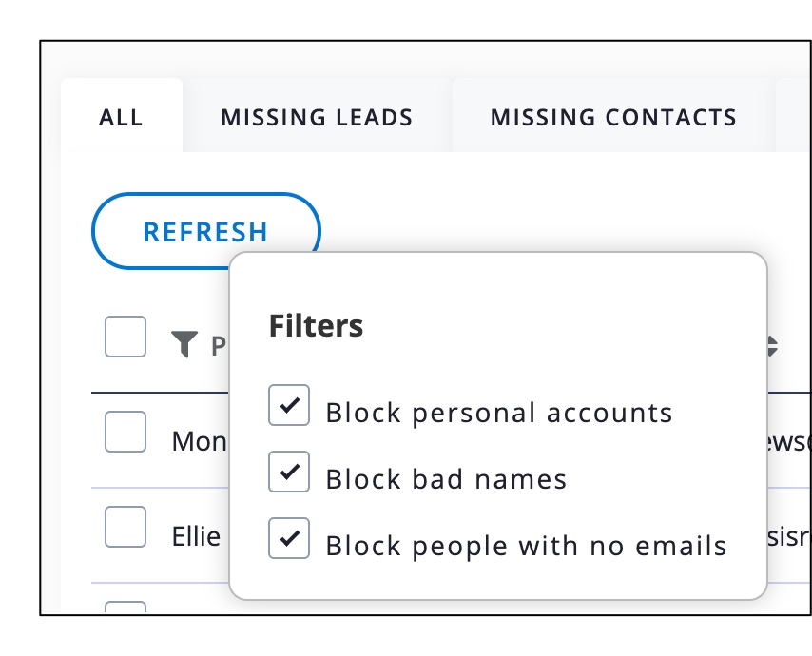Screen dimensions: 812x656
Task: Open the MISSING LEADS tab
Action: tap(317, 118)
